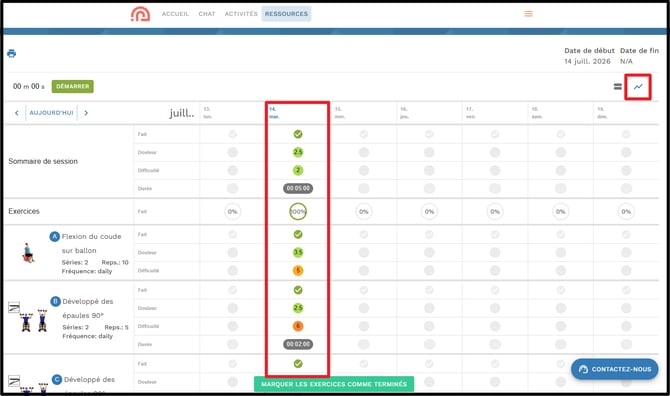Click start date 14 juill. 2026
670x396 pixels.
click(587, 62)
